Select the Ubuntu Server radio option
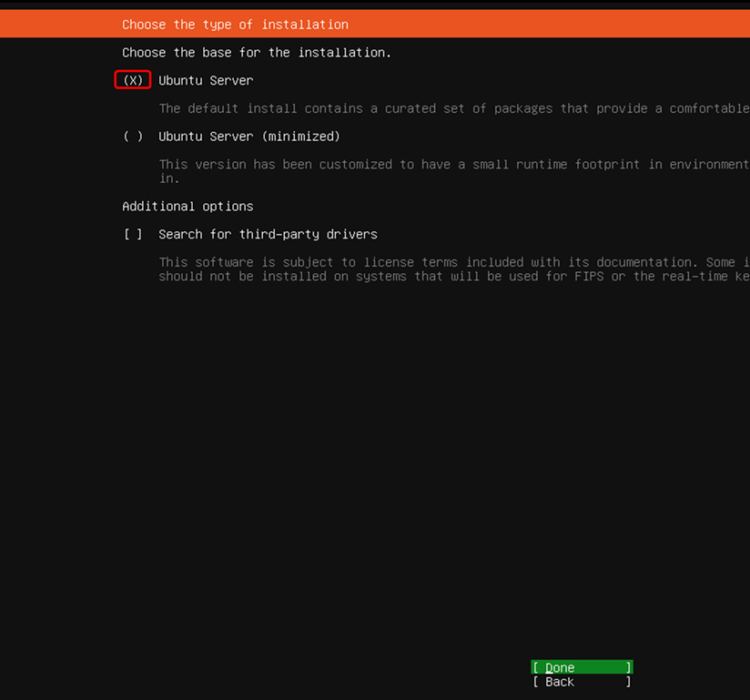750x700 pixels. [x=133, y=80]
